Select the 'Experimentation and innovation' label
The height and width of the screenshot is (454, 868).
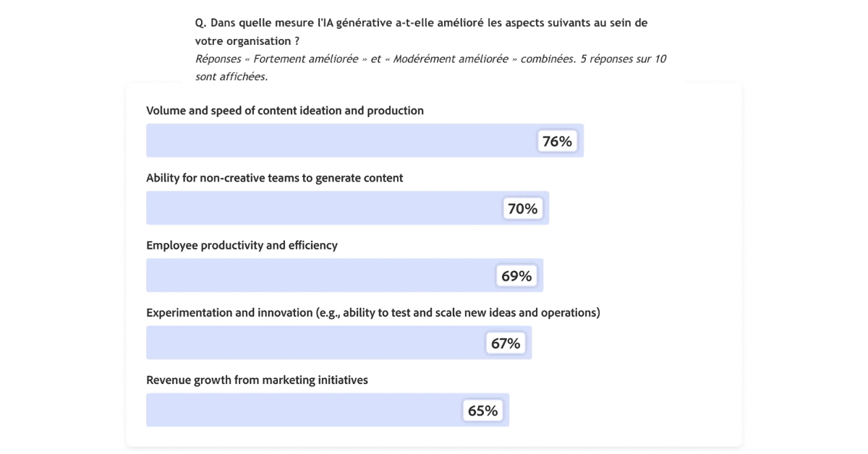coord(373,312)
